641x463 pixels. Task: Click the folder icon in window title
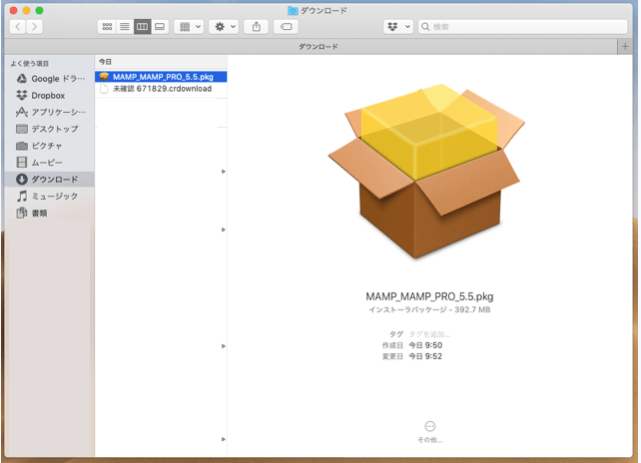click(293, 10)
